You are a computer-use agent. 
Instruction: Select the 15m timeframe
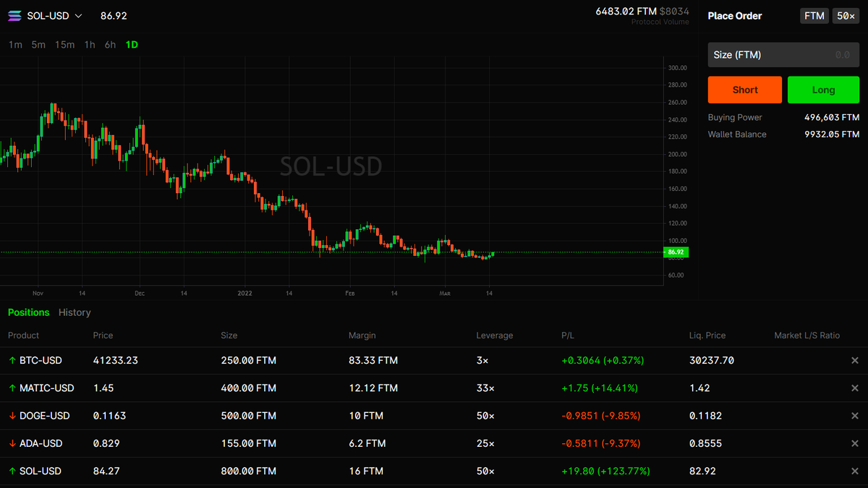pyautogui.click(x=65, y=45)
